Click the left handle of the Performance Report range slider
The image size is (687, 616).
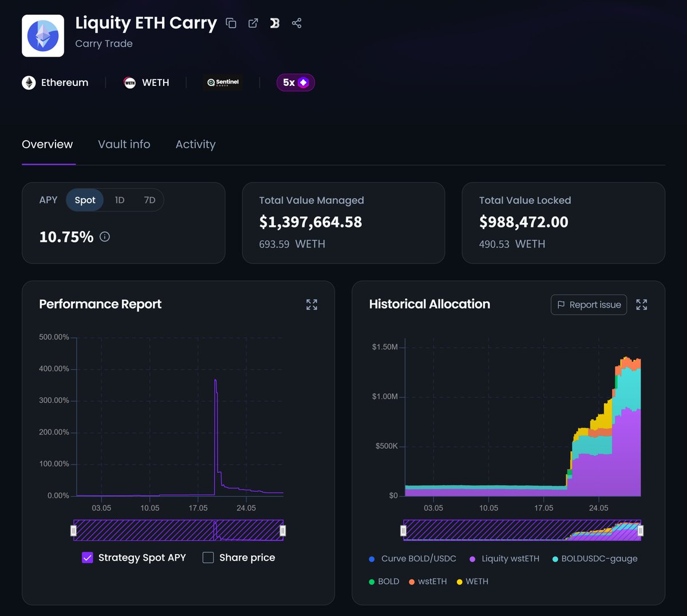pyautogui.click(x=73, y=531)
